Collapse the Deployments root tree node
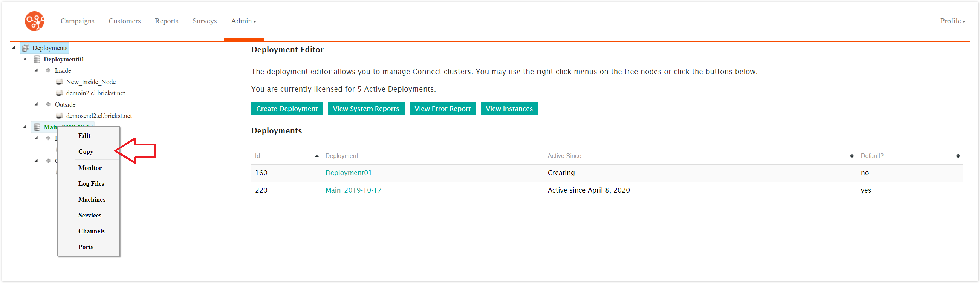 click(14, 47)
